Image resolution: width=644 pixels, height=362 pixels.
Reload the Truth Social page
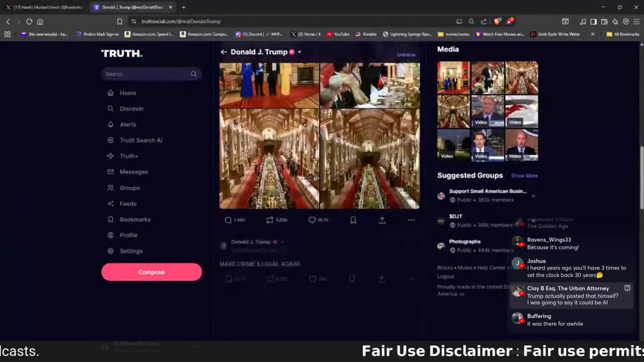tap(29, 22)
